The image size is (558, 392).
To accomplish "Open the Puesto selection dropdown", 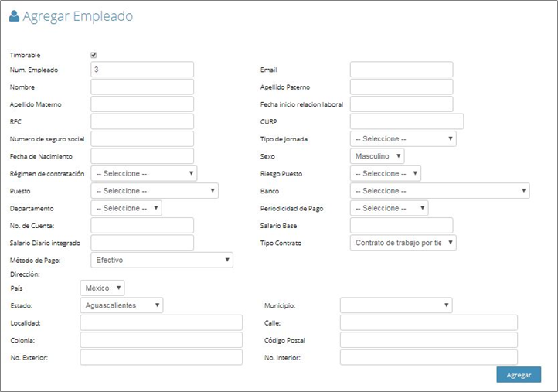I will (155, 191).
